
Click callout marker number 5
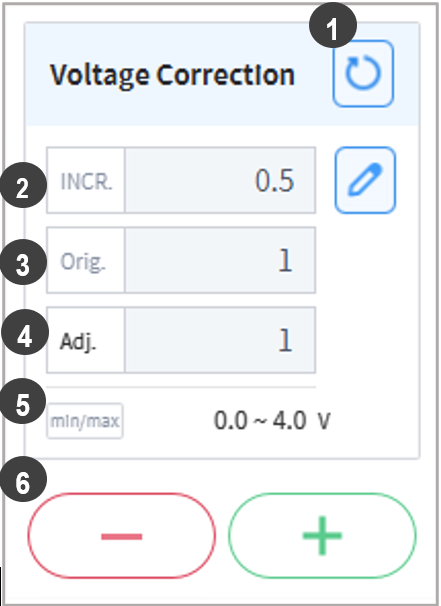coord(23,401)
